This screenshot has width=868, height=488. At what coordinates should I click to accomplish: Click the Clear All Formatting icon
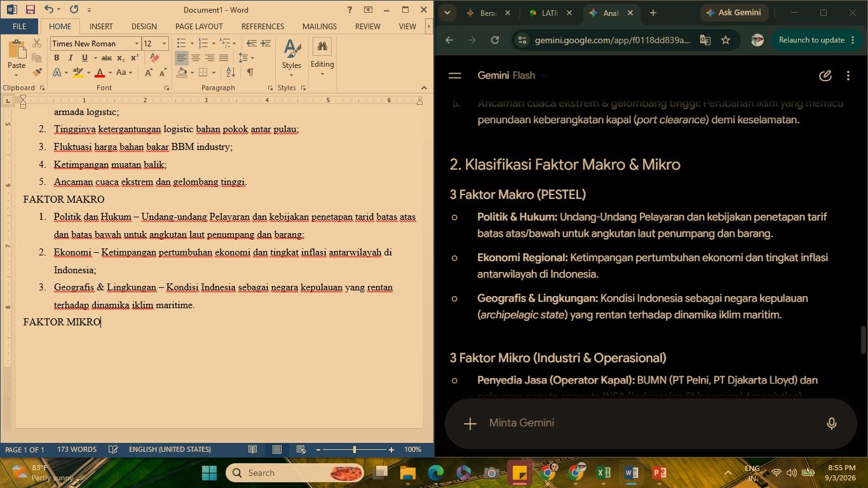pos(154,58)
